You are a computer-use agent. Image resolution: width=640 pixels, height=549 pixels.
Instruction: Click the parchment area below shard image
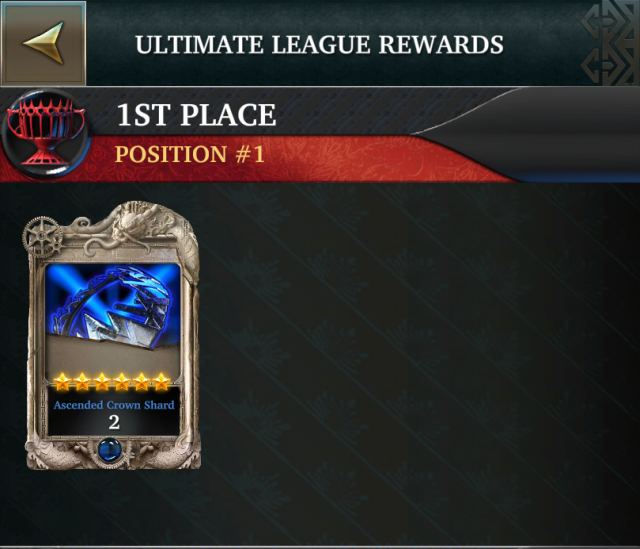113,359
